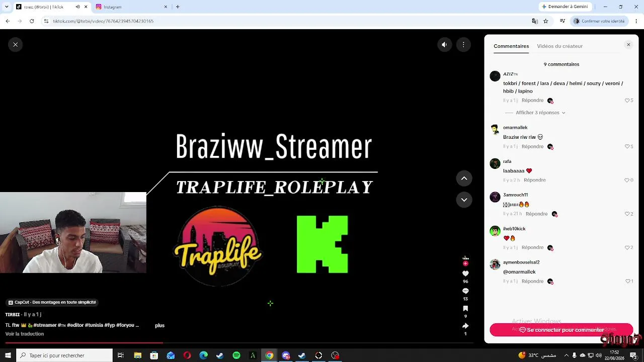Reply to 3amrouch11's comment
Viewport: 644px width, 362px height.
tap(536, 214)
